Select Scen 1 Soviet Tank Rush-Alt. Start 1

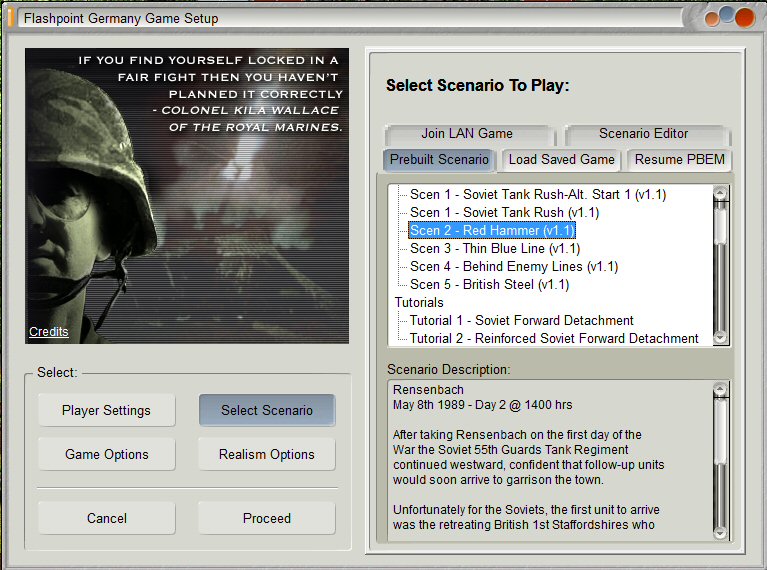(x=538, y=195)
